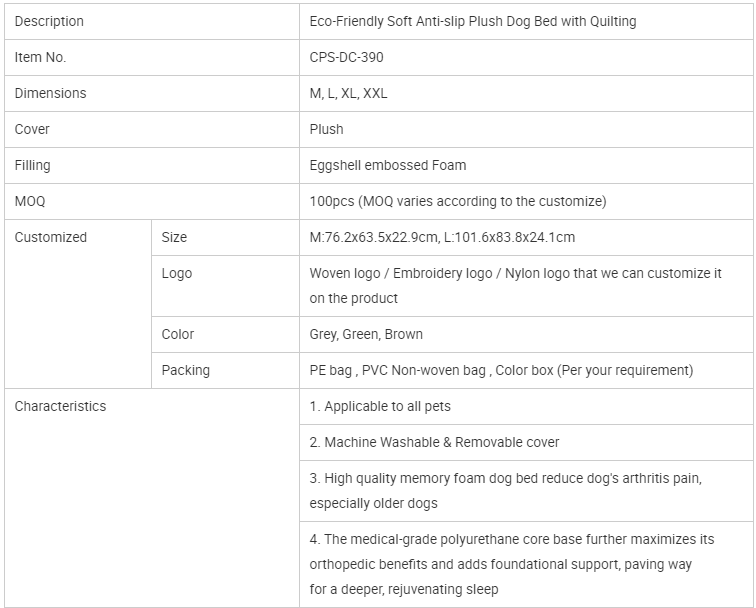756x608 pixels.
Task: Click the Applicable to all pets line
Action: [x=380, y=406]
